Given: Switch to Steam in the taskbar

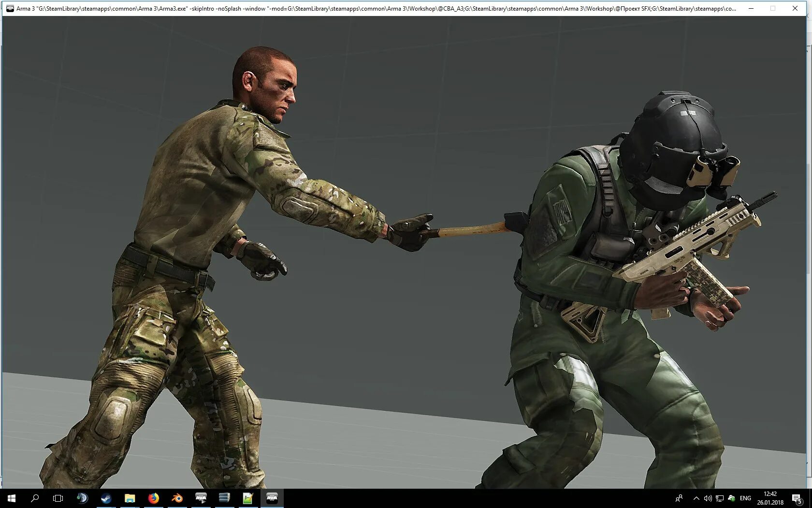Looking at the screenshot, I should coord(106,498).
